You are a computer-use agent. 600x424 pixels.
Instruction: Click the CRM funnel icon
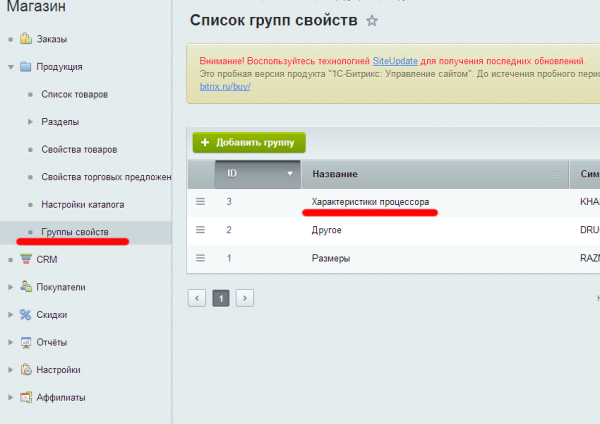coord(25,259)
